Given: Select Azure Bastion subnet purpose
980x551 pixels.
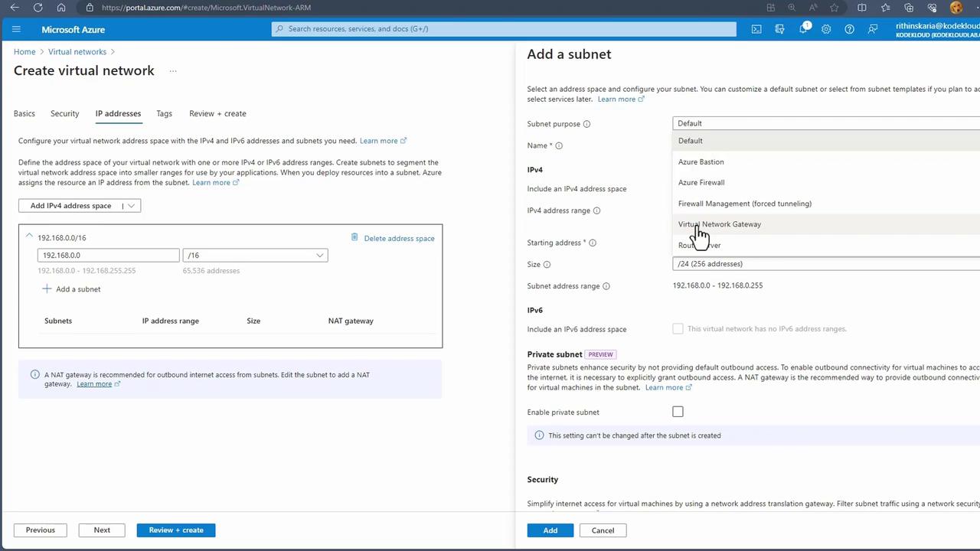Looking at the screenshot, I should pos(826,161).
